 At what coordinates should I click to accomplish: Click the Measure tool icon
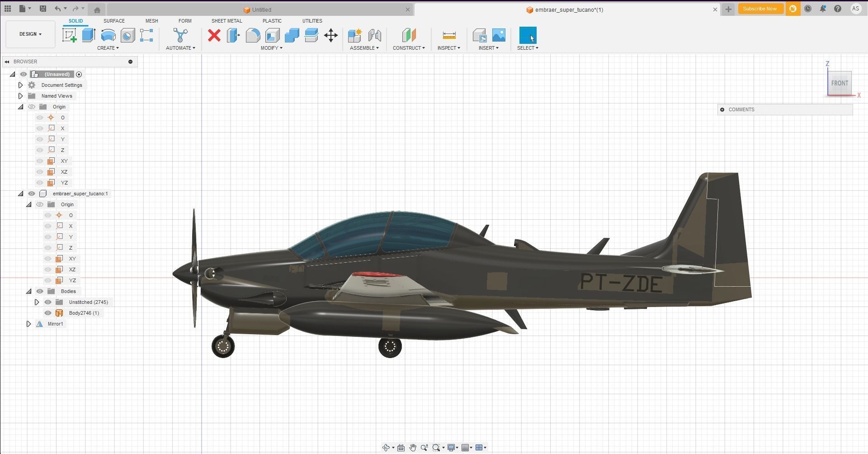pyautogui.click(x=449, y=35)
